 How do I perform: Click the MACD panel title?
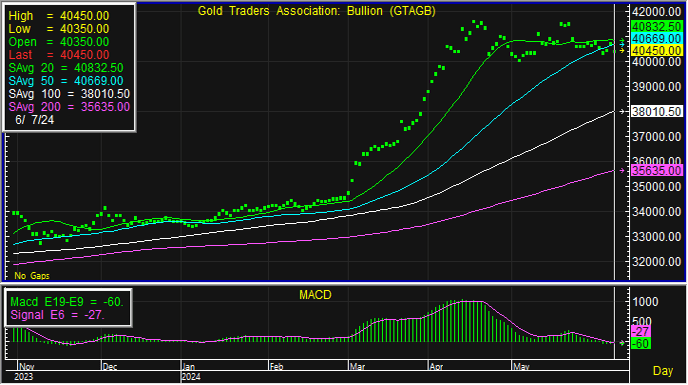315,295
